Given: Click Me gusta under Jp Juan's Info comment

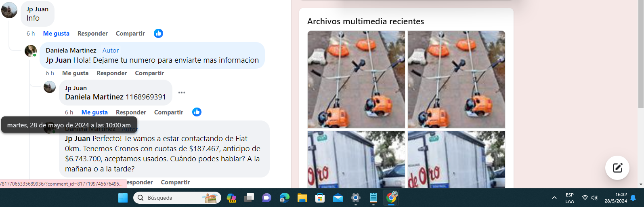Looking at the screenshot, I should point(56,34).
